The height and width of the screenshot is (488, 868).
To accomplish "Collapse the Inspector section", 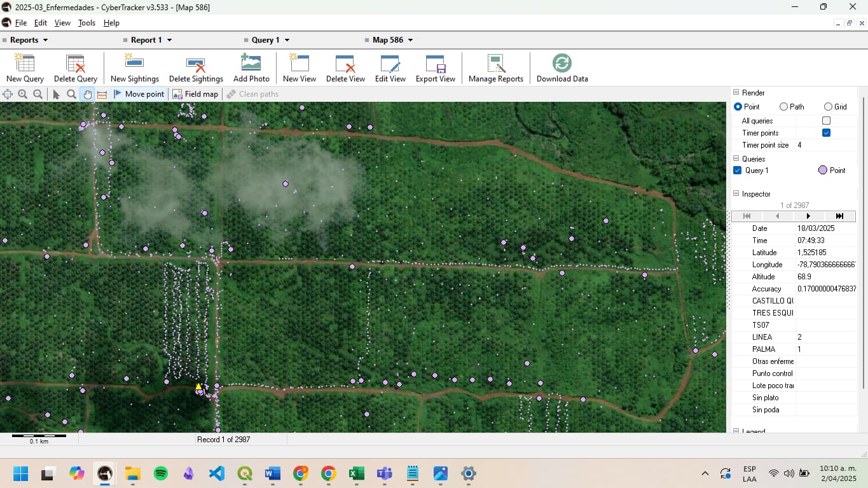I will [x=736, y=194].
